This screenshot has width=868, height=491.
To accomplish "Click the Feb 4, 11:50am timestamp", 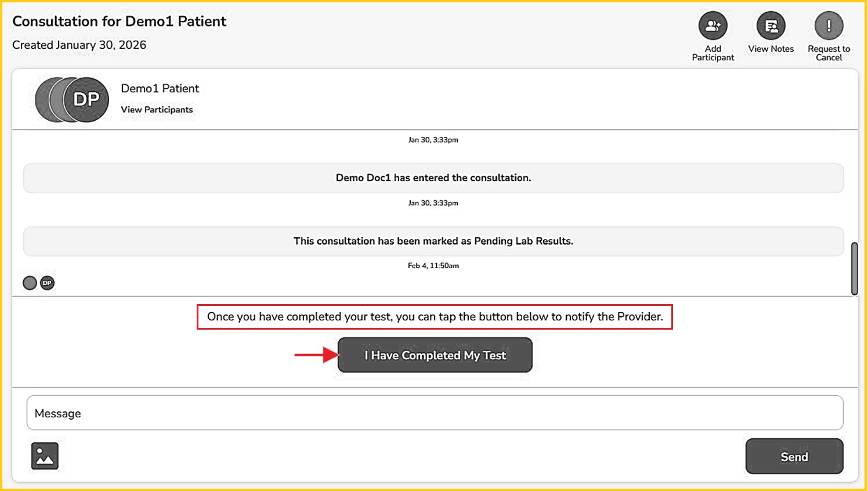I will coord(433,266).
